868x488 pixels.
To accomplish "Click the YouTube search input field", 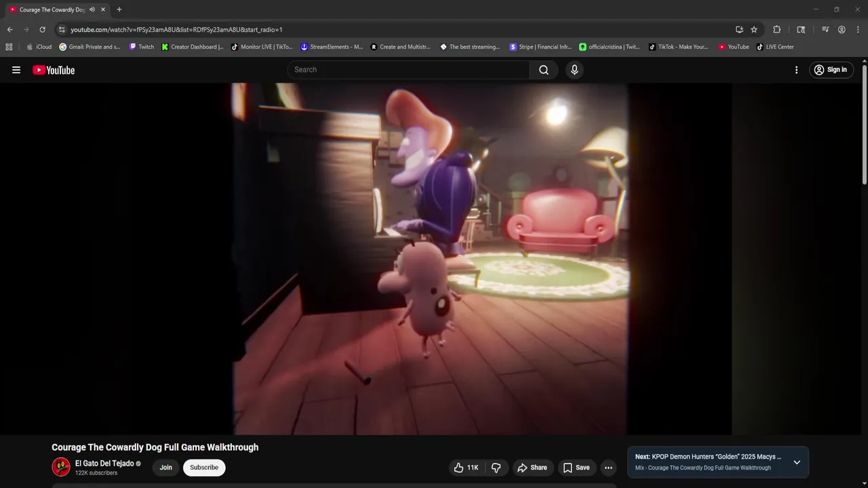I will point(409,70).
